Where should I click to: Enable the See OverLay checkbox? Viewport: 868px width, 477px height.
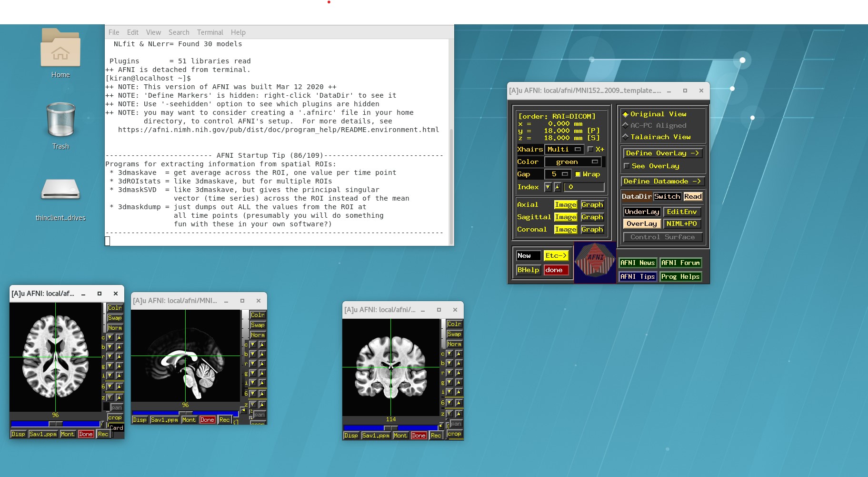tap(651, 166)
